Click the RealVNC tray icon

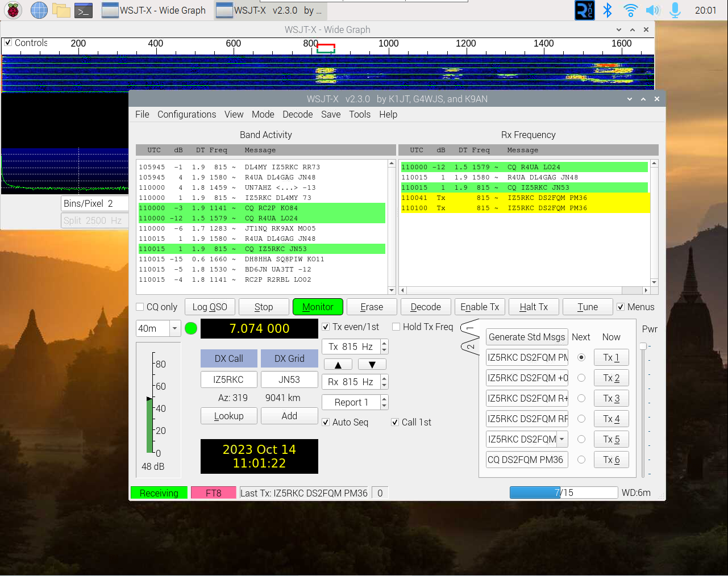coord(585,10)
